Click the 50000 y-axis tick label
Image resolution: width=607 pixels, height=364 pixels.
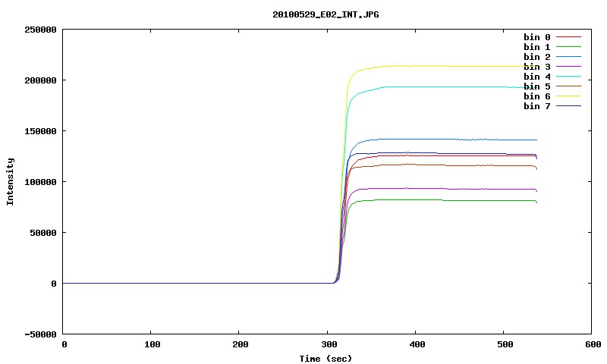pos(43,233)
